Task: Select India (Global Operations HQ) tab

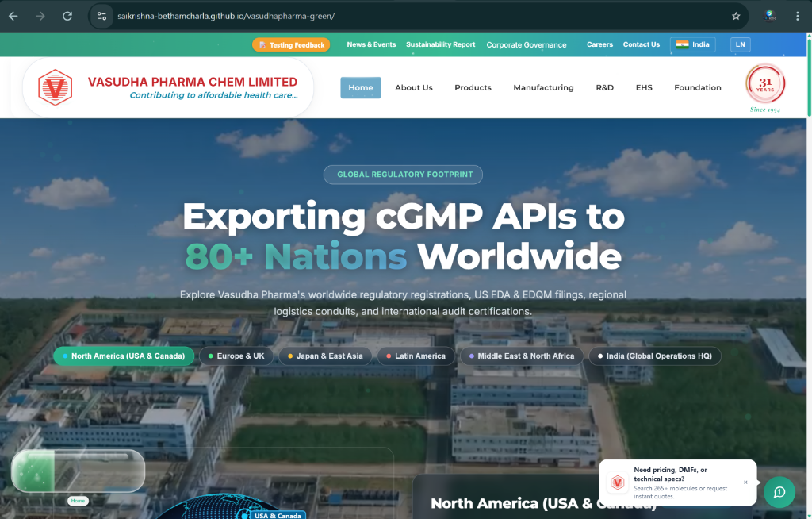Action: click(654, 356)
